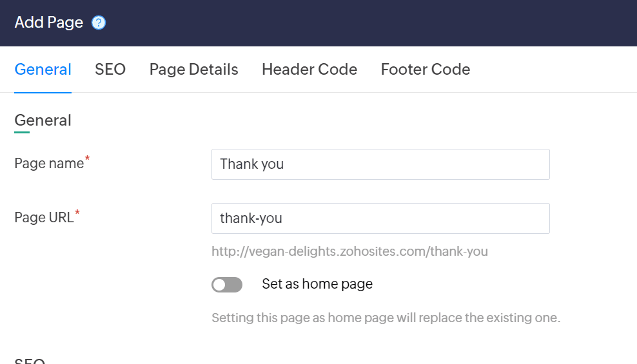
Task: Click the vegan-delights.zohosites.com URL preview text
Action: [349, 251]
